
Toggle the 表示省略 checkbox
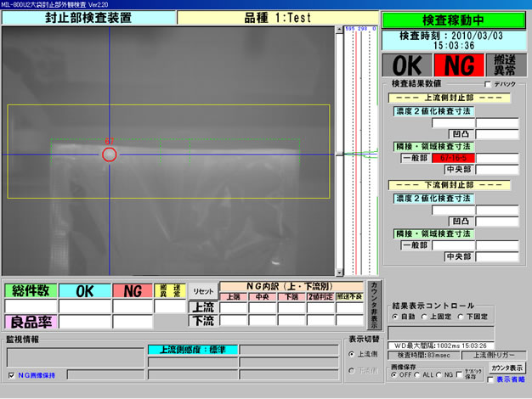(x=490, y=379)
